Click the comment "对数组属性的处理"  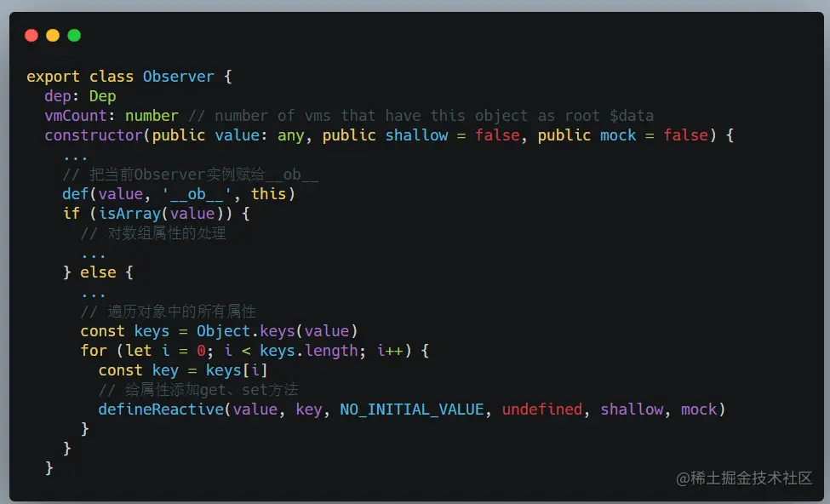(153, 233)
